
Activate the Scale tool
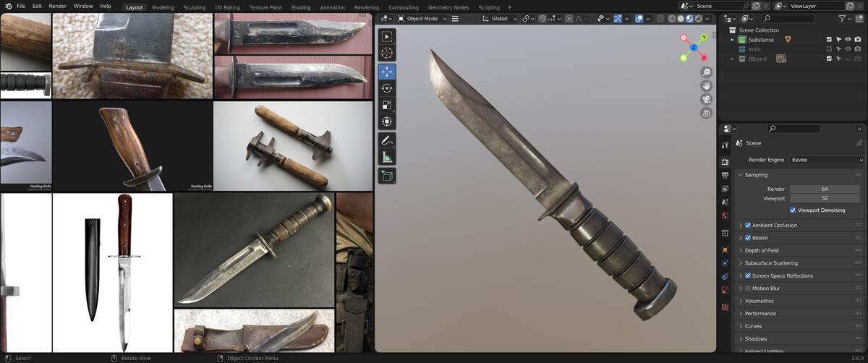387,105
